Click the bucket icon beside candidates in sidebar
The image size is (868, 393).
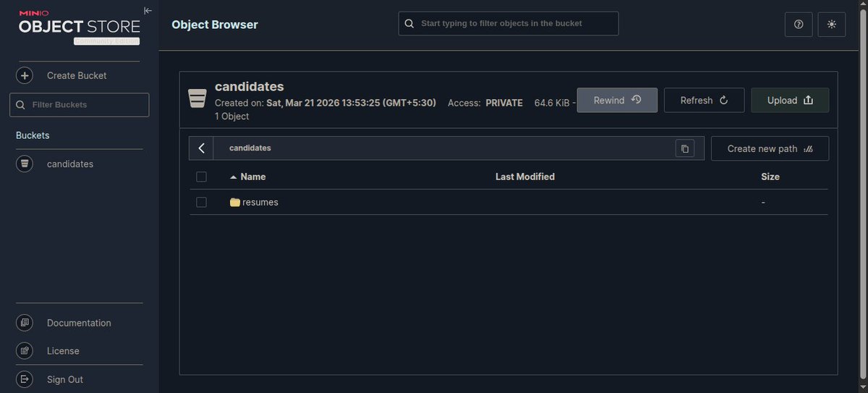point(25,164)
